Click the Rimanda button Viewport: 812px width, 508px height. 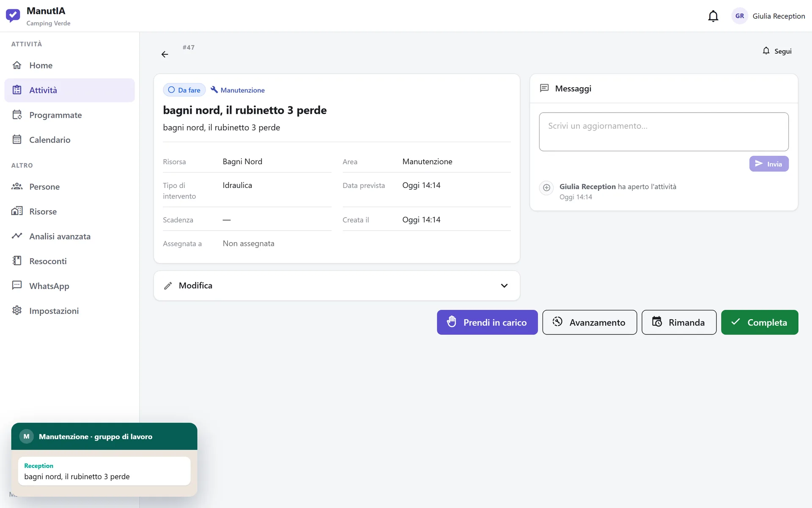(679, 322)
